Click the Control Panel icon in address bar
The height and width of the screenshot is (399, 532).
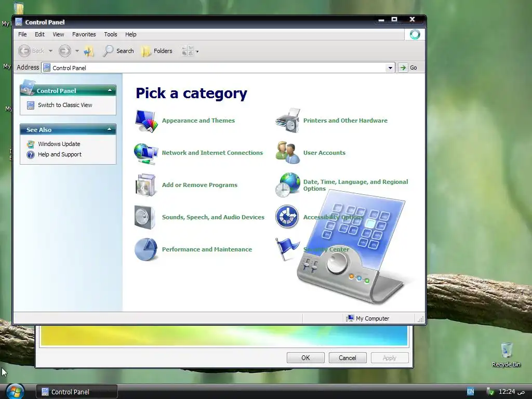click(47, 68)
